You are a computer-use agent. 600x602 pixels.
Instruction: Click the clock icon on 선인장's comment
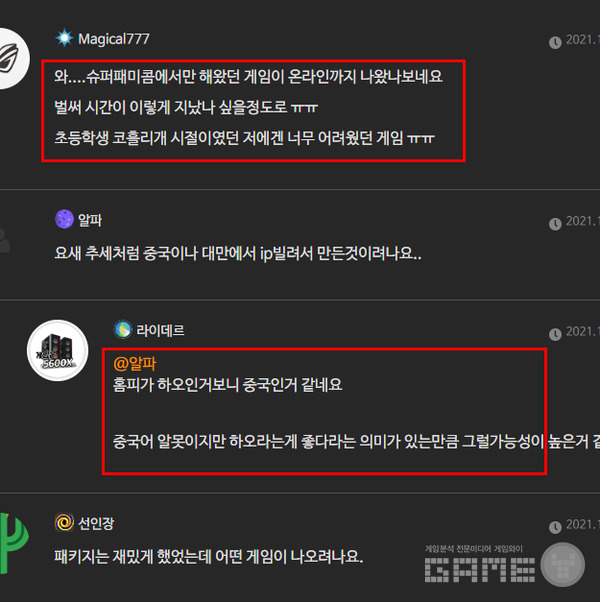pyautogui.click(x=555, y=527)
